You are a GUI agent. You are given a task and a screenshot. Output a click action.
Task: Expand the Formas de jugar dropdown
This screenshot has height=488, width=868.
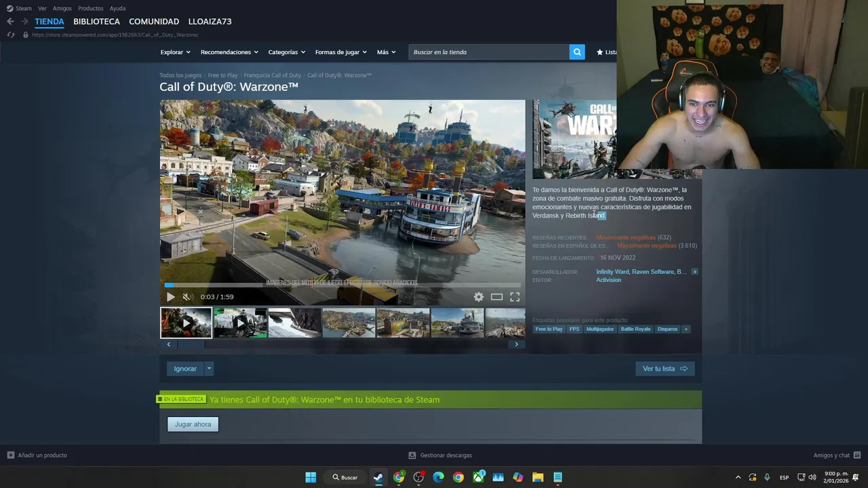340,52
